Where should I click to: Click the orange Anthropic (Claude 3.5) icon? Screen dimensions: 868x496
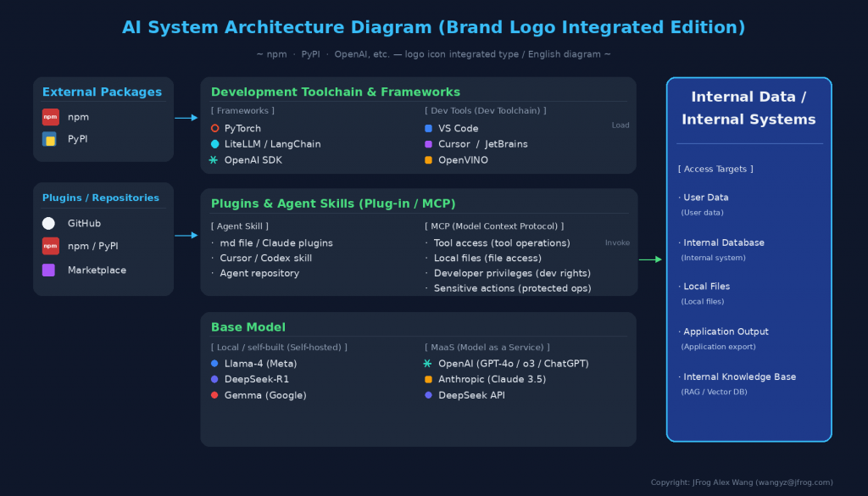tap(428, 379)
